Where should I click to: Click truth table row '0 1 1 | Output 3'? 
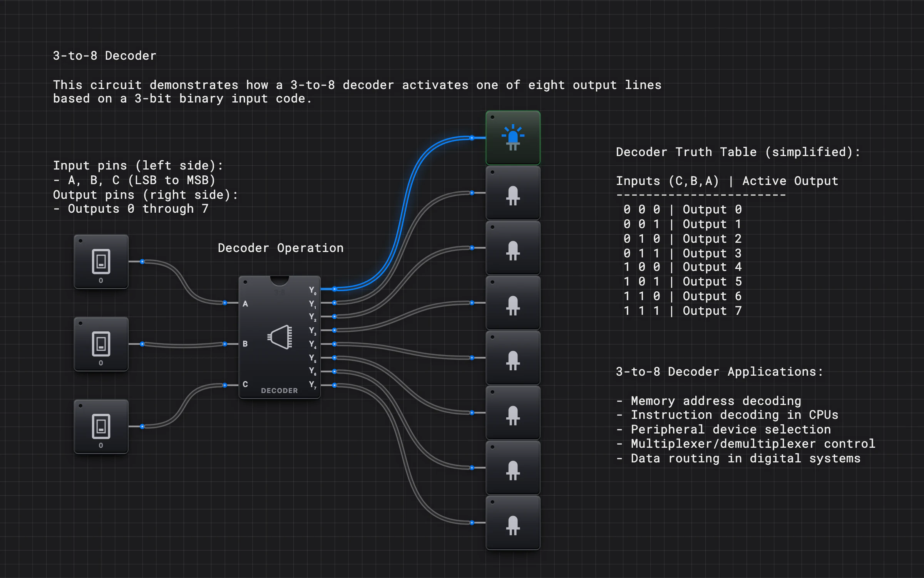(x=683, y=254)
